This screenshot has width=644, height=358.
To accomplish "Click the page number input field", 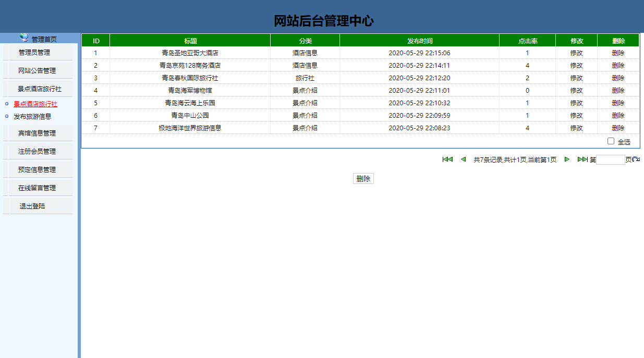I will [609, 159].
